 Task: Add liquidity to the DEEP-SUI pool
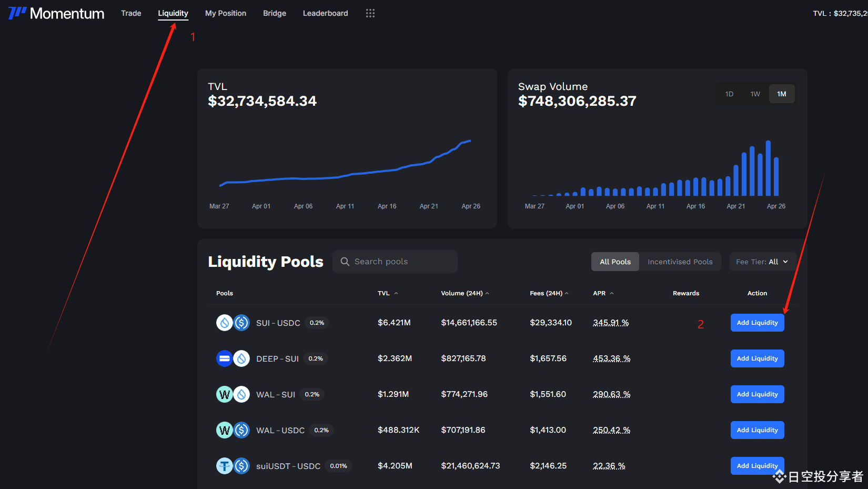pyautogui.click(x=757, y=358)
